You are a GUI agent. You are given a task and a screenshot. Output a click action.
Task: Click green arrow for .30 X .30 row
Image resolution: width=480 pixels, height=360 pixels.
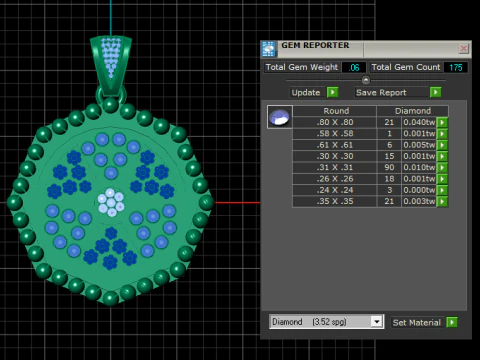(442, 156)
